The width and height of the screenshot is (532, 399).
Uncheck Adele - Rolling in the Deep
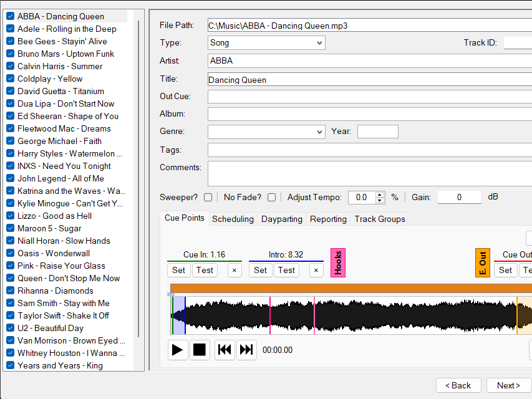point(11,29)
